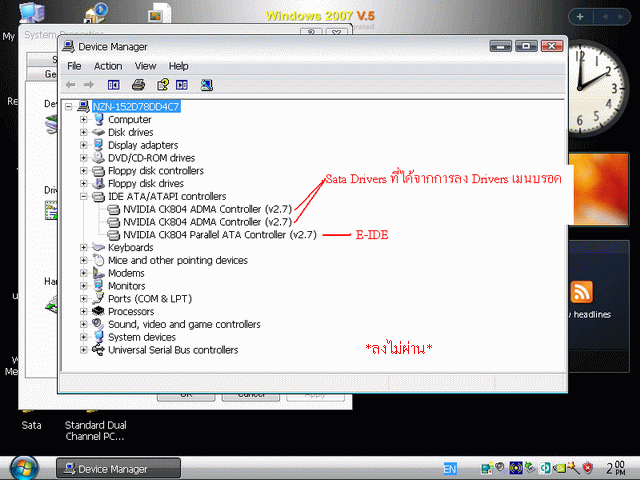Screen dimensions: 640x480
Task: Open the View menu
Action: click(145, 66)
